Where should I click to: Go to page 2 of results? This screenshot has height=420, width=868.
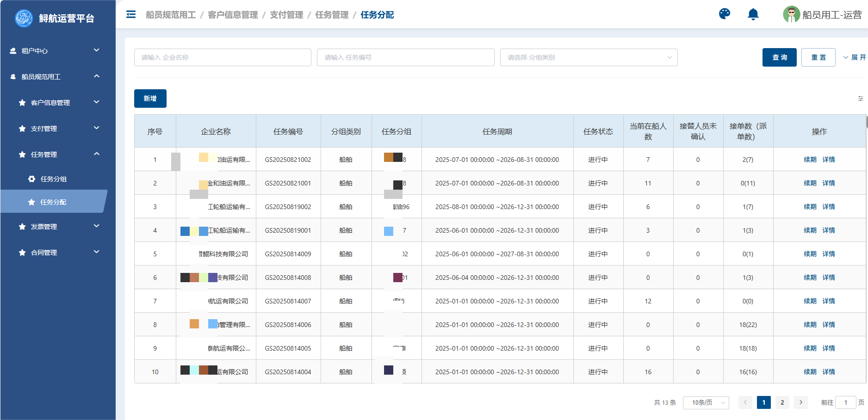pyautogui.click(x=782, y=402)
